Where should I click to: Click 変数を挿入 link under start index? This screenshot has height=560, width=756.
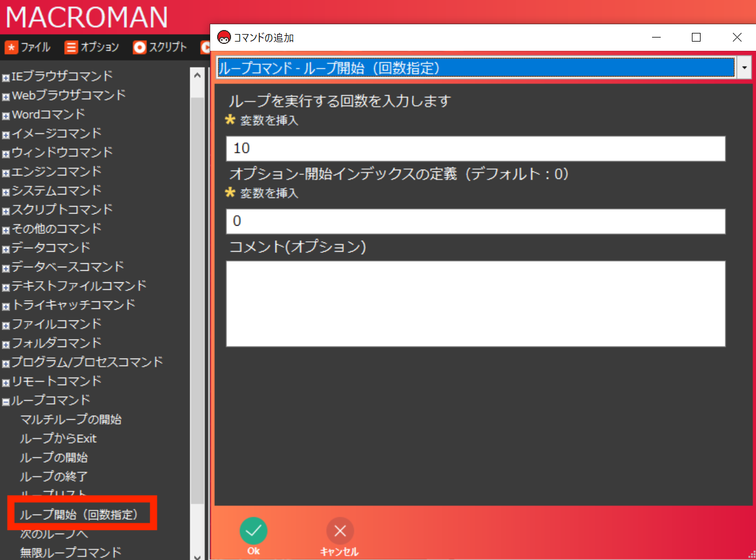269,193
